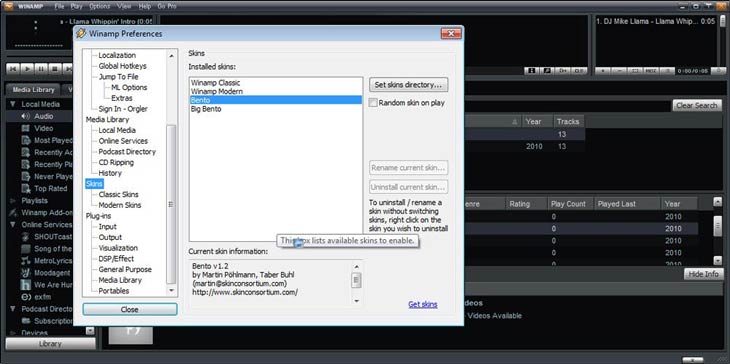Select the Bento skin entry

276,100
